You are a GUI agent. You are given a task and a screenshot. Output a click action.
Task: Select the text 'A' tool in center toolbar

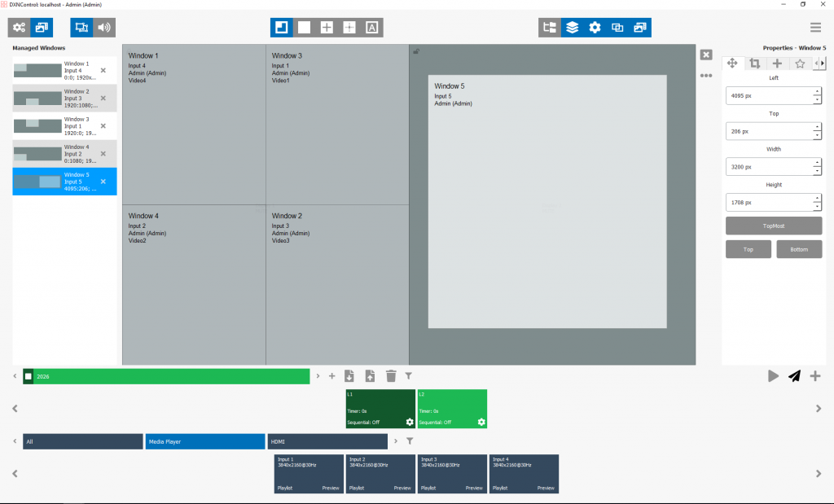coord(372,27)
